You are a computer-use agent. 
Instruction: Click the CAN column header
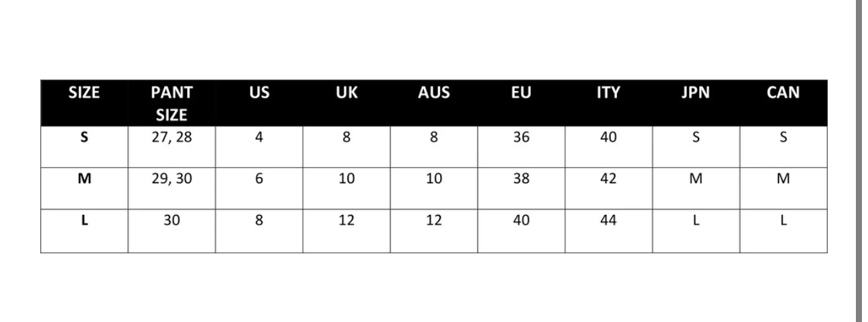pyautogui.click(x=783, y=94)
